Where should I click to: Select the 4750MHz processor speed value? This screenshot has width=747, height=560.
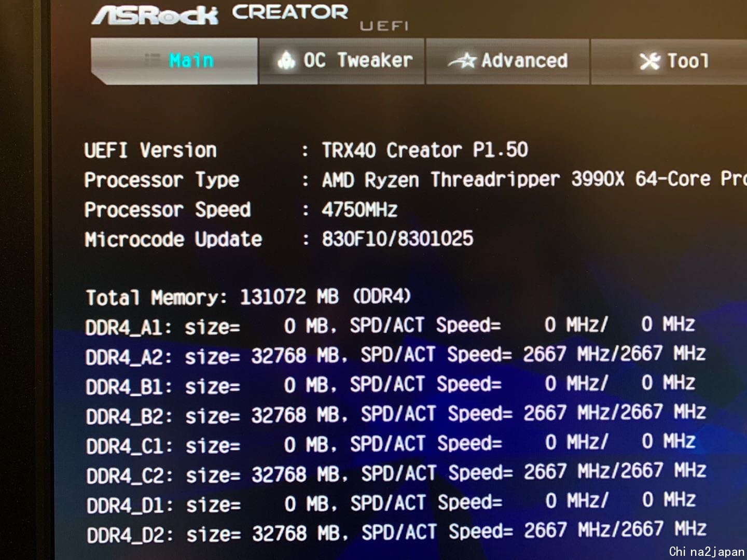(x=359, y=210)
